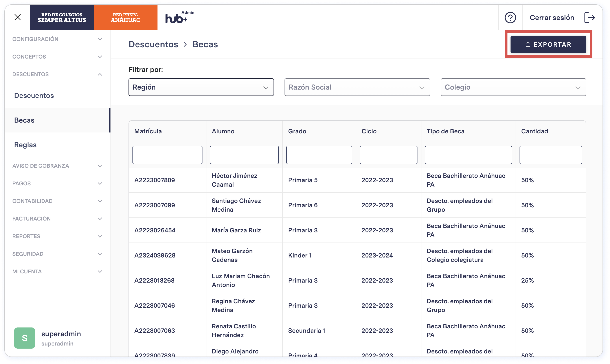The image size is (610, 364).
Task: Click the EXPORTAR button
Action: 548,44
